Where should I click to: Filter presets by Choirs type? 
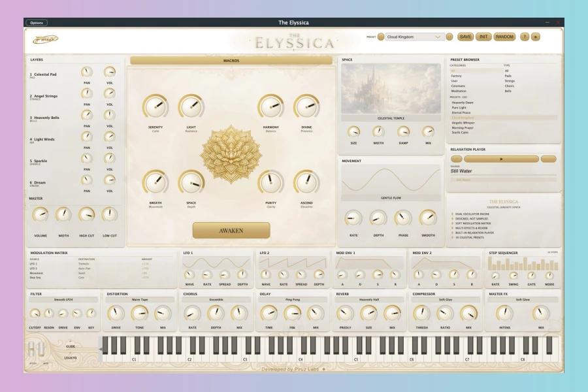509,86
